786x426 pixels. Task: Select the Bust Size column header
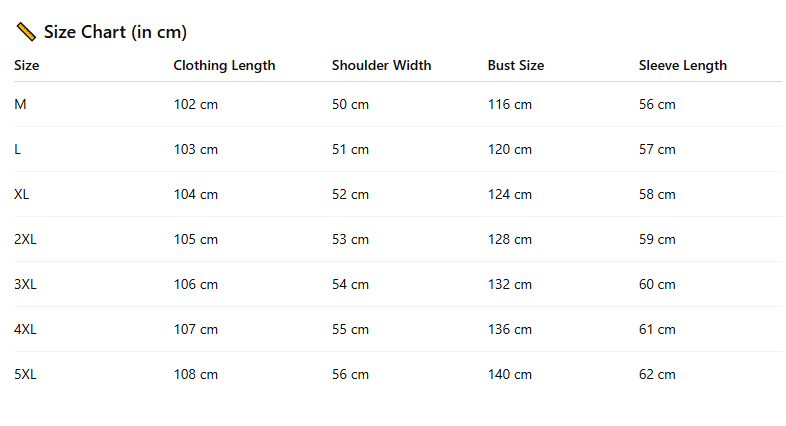(x=516, y=66)
